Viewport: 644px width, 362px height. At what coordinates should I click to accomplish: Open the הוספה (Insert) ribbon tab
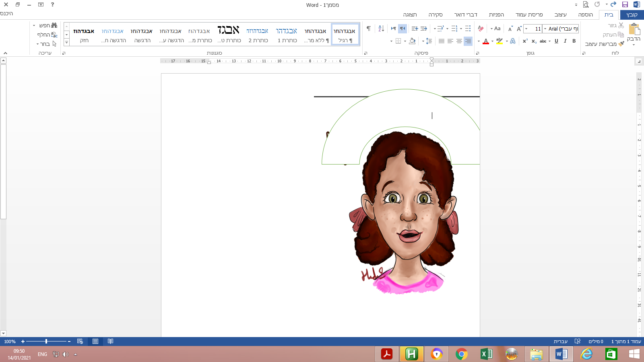click(x=585, y=15)
